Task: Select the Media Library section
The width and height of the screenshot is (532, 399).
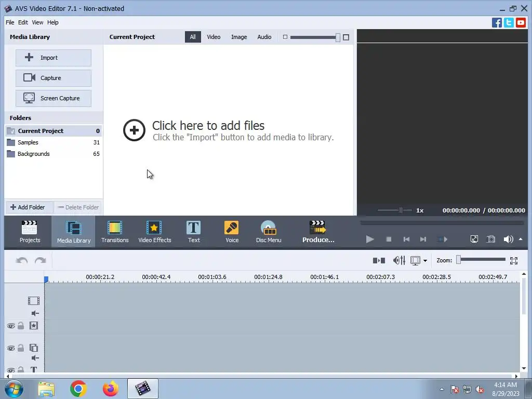Action: tap(74, 232)
